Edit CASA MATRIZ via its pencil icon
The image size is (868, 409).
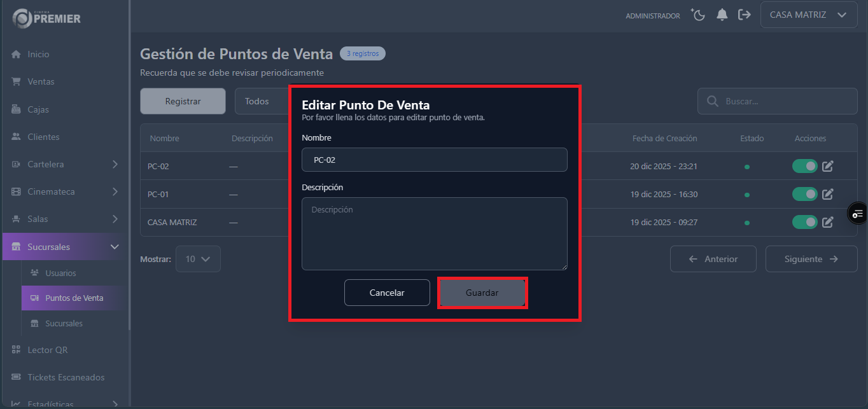(x=828, y=222)
